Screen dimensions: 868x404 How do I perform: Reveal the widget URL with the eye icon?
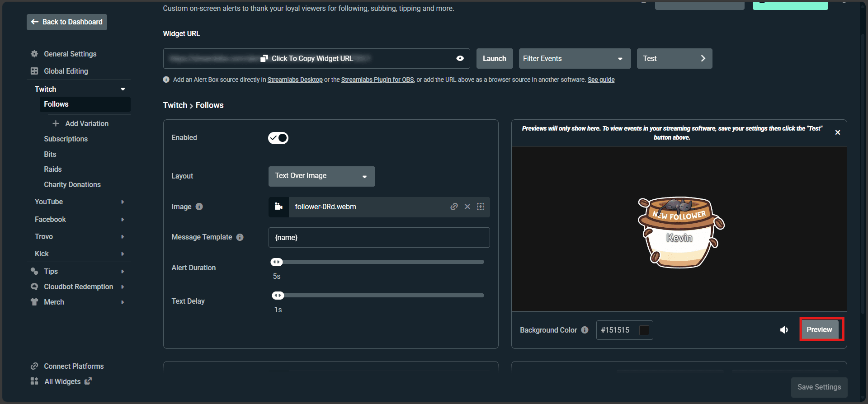460,58
